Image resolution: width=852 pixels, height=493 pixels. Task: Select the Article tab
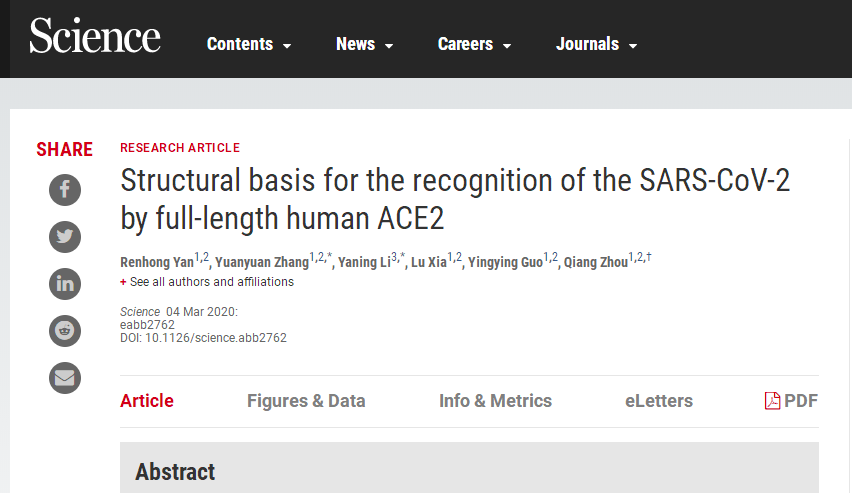147,401
